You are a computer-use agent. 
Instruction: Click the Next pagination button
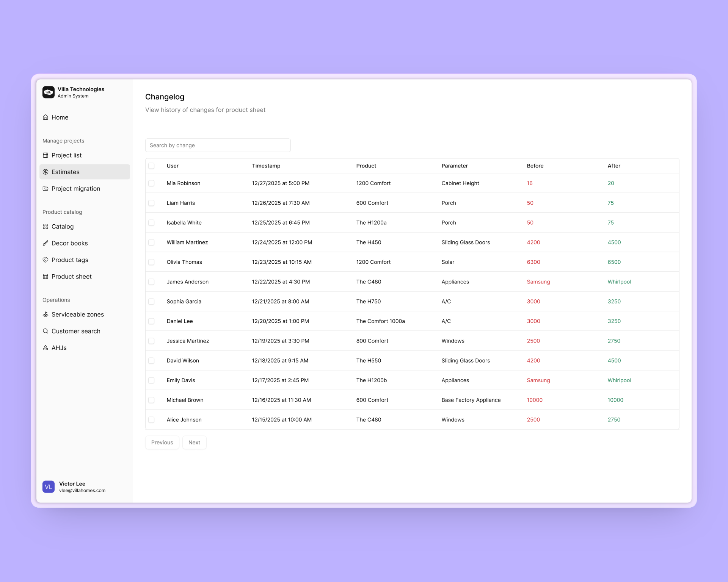point(194,442)
